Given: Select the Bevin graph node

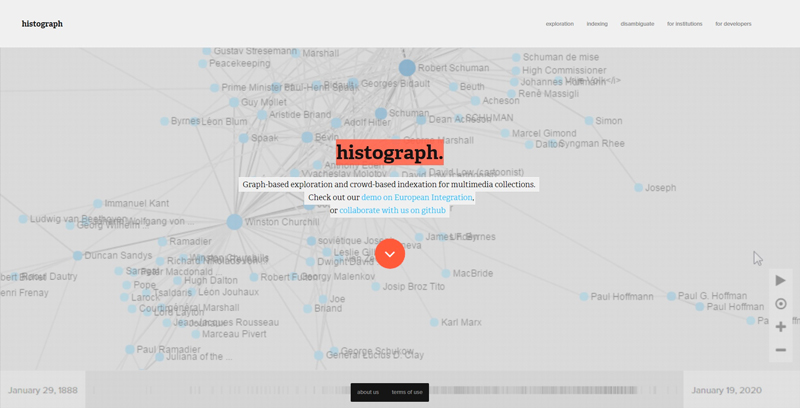Looking at the screenshot, I should click(307, 137).
